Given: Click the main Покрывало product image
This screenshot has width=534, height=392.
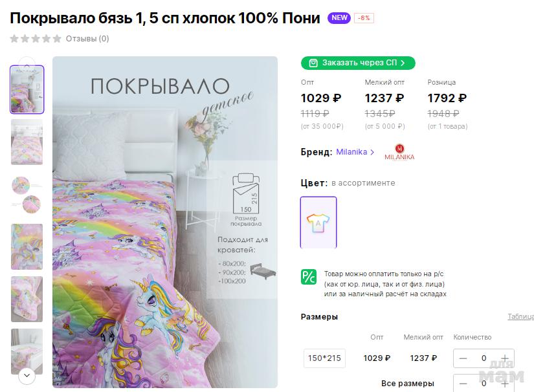Looking at the screenshot, I should coord(165,222).
